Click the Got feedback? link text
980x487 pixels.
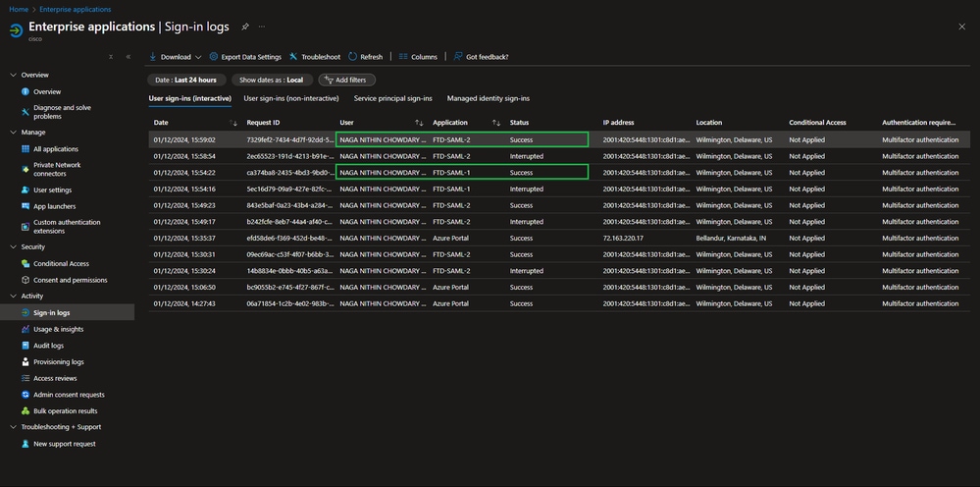(487, 57)
